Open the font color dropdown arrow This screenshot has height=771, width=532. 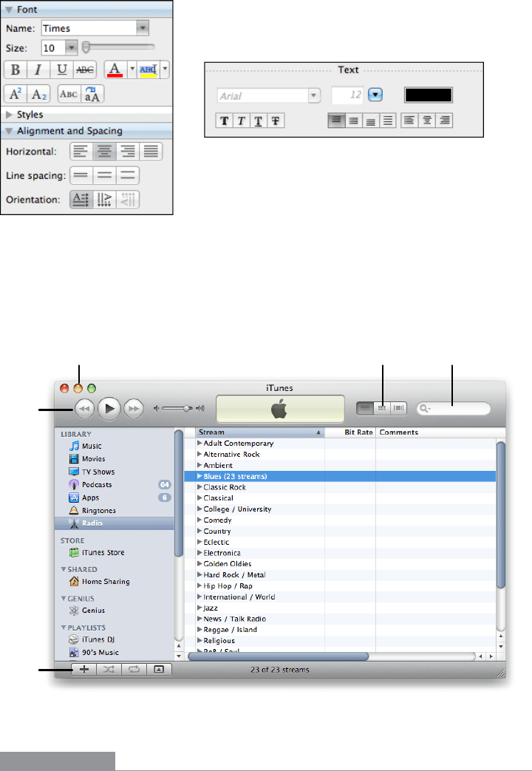(132, 69)
